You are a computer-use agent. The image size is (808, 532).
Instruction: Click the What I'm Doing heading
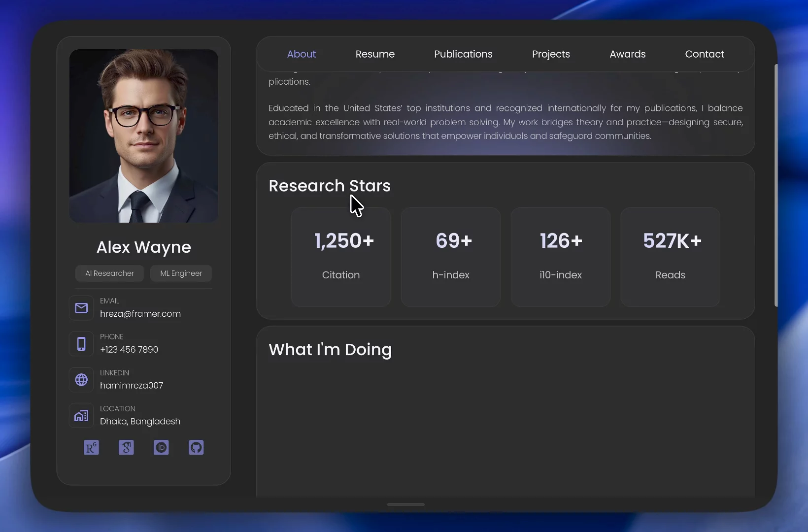330,350
